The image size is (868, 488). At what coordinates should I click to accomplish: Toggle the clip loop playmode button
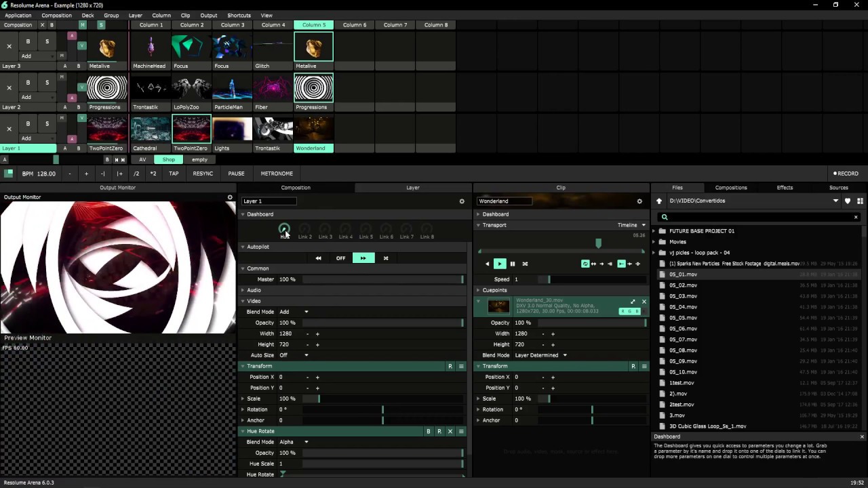click(585, 264)
